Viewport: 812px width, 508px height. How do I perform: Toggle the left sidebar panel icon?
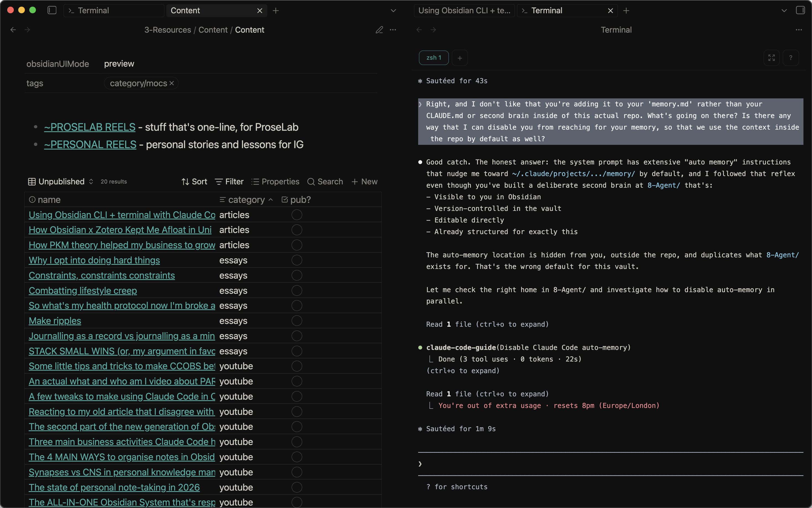(x=52, y=11)
